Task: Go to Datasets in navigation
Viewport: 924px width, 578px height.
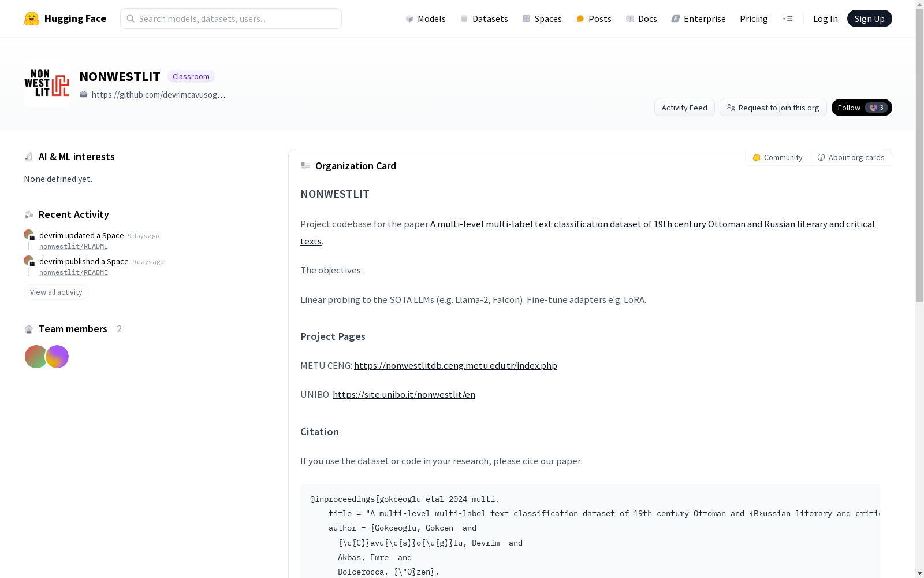Action: point(484,18)
